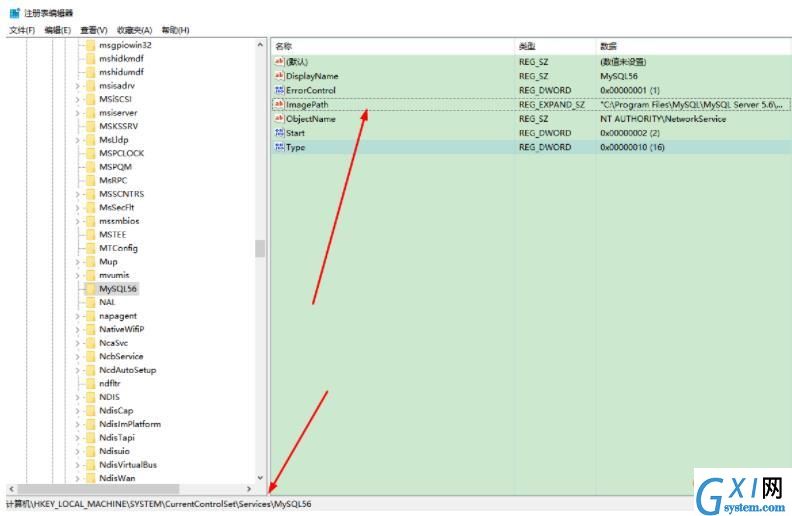This screenshot has width=792, height=516.
Task: Click the folder icon of ndfltr
Action: click(x=90, y=383)
